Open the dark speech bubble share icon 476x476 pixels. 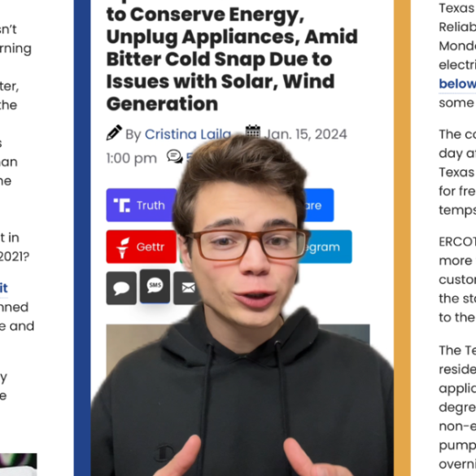[121, 288]
